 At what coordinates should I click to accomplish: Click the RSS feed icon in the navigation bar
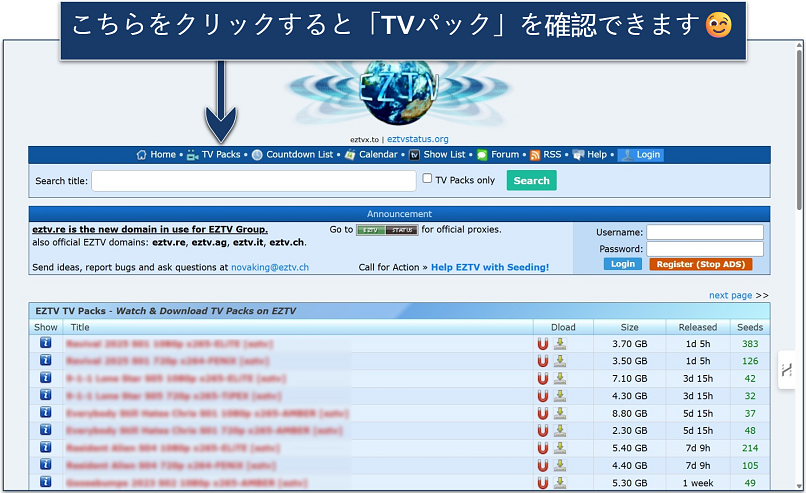click(x=535, y=155)
